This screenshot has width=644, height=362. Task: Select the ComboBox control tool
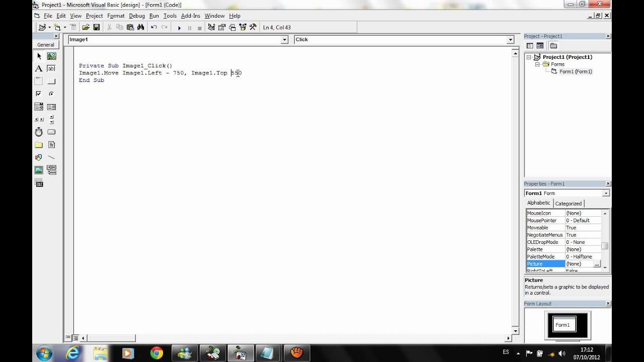click(39, 107)
